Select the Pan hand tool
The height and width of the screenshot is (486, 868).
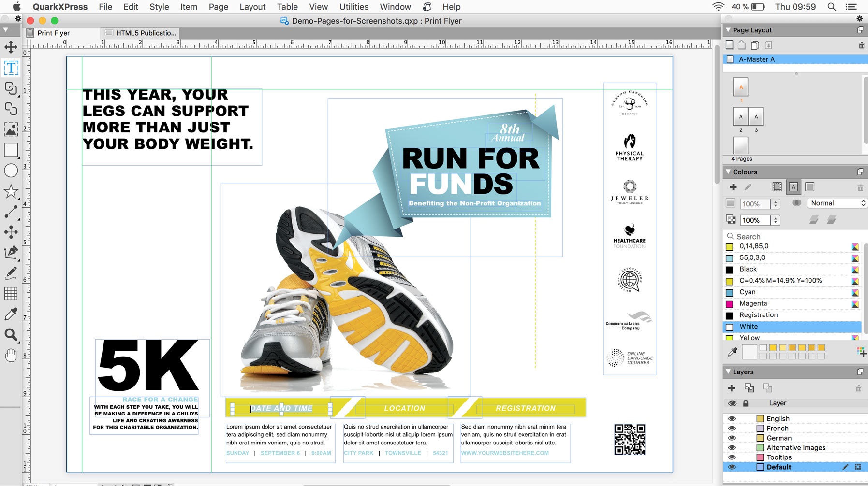pyautogui.click(x=11, y=356)
